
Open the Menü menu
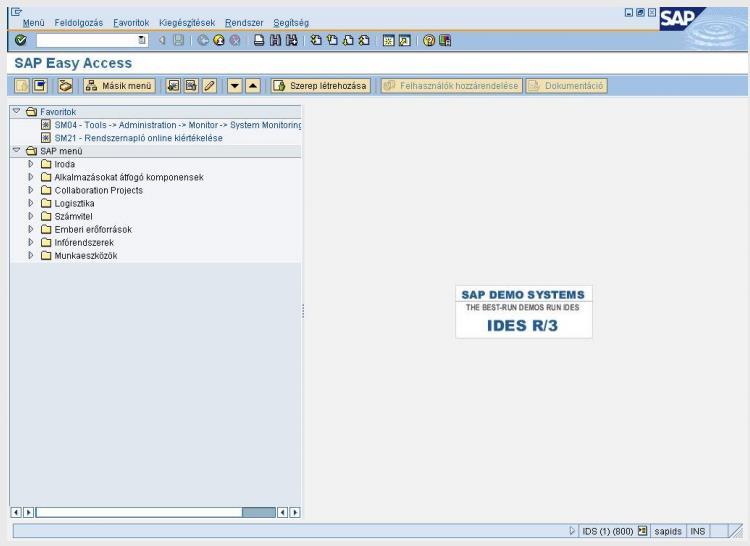(33, 23)
